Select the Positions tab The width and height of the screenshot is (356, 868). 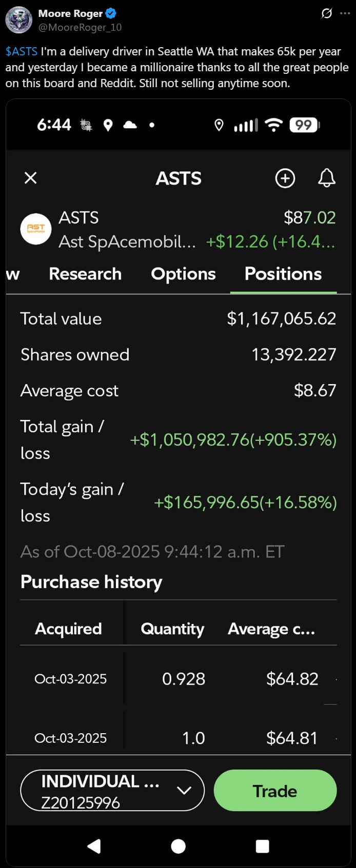click(x=283, y=274)
